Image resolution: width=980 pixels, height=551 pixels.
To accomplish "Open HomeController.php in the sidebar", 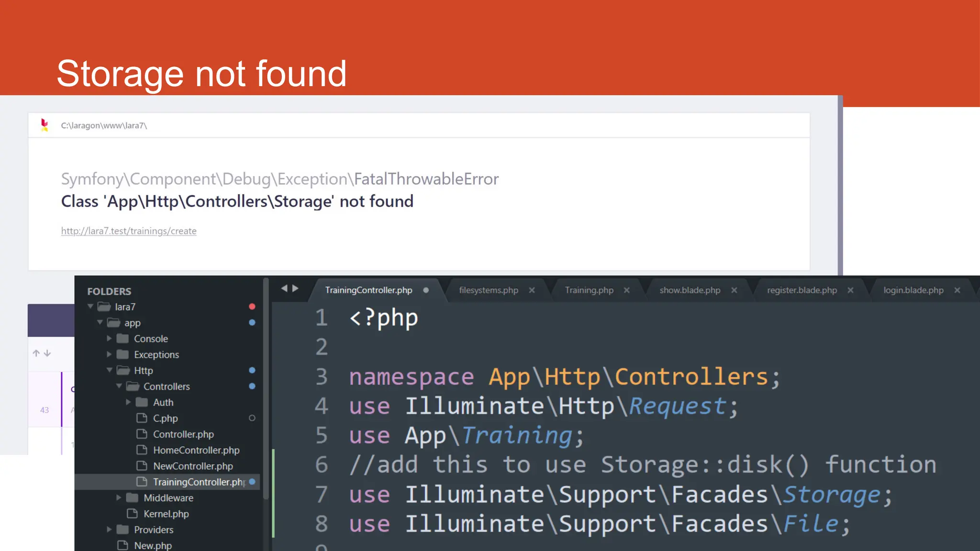I will [x=196, y=450].
